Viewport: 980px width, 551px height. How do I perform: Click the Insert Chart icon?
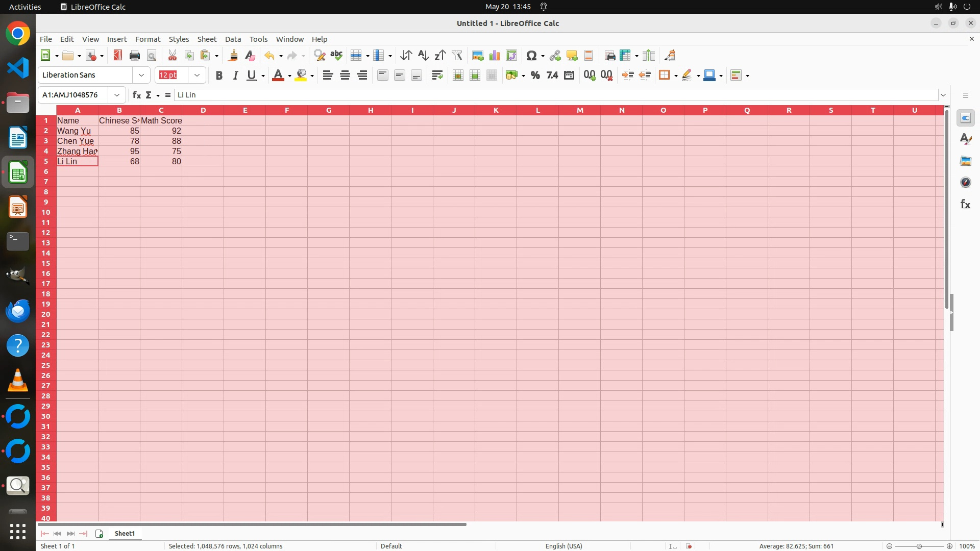494,56
